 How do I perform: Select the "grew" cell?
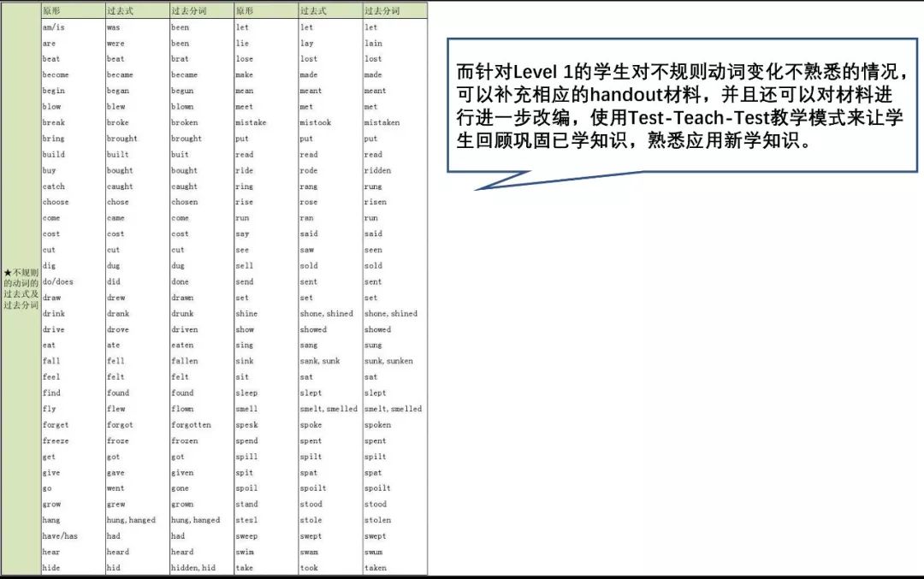(x=116, y=505)
